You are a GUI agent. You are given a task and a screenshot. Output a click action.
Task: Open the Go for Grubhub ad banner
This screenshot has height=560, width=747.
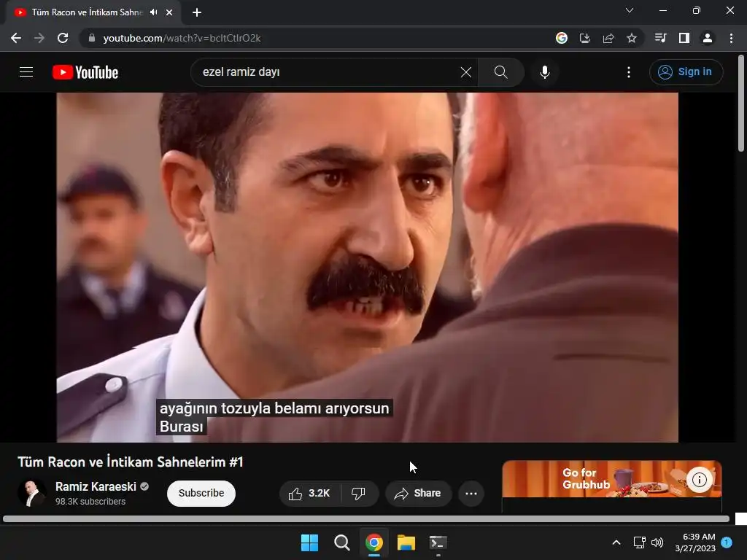pyautogui.click(x=612, y=479)
